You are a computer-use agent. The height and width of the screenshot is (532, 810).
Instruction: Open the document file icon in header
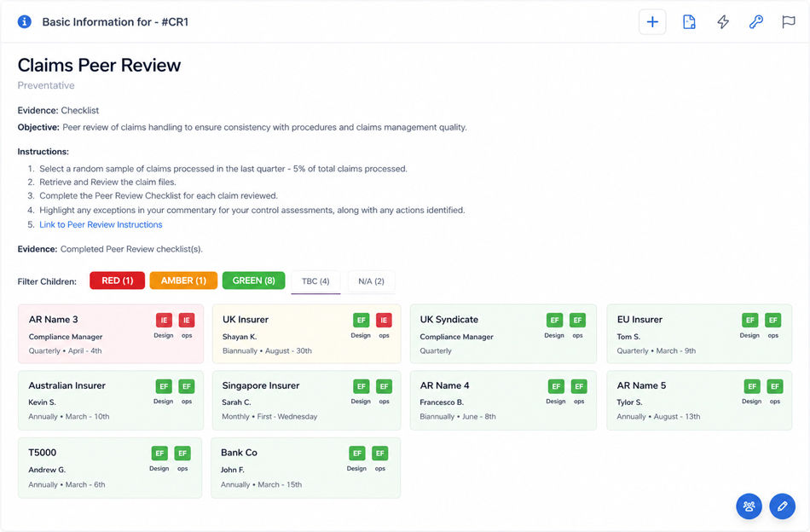coord(689,21)
